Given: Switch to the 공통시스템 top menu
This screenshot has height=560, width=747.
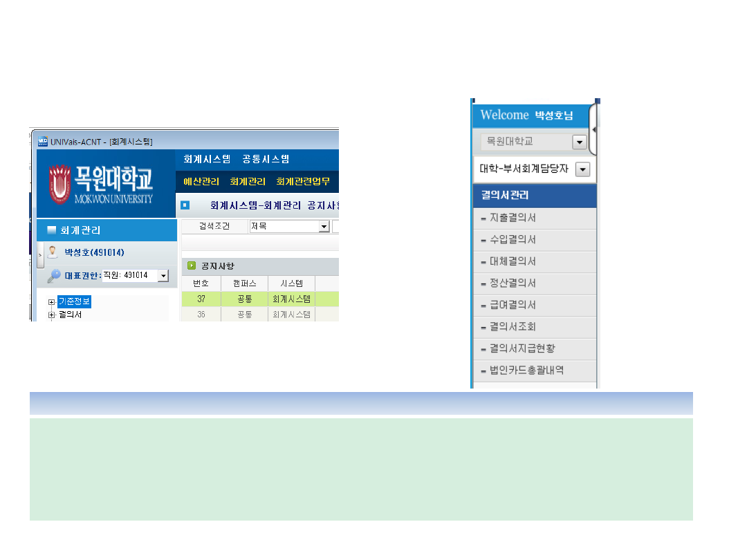Looking at the screenshot, I should pyautogui.click(x=266, y=160).
